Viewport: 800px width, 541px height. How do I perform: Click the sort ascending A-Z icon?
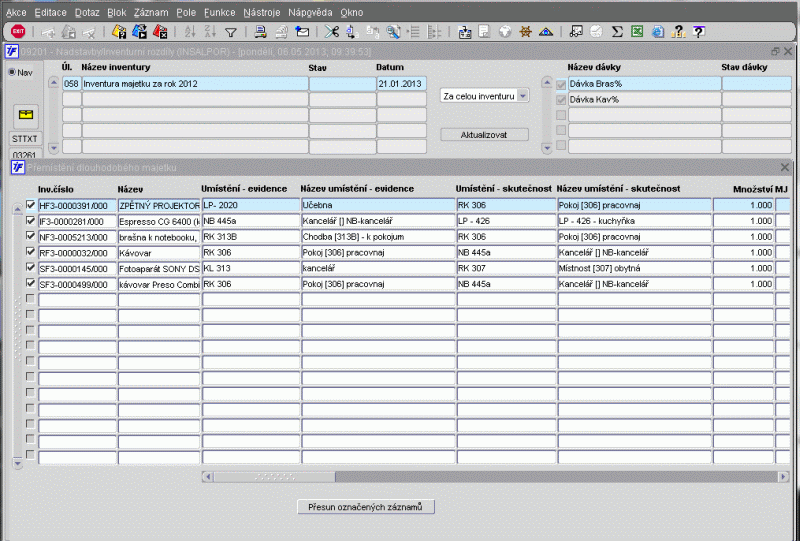click(192, 32)
